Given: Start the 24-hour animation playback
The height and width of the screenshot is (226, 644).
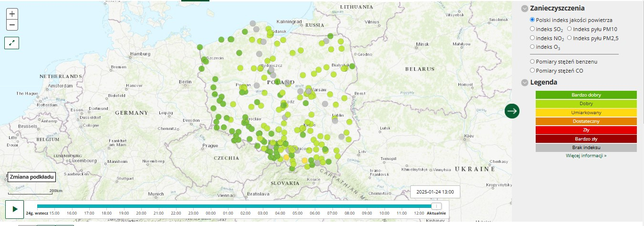Looking at the screenshot, I should [15, 209].
